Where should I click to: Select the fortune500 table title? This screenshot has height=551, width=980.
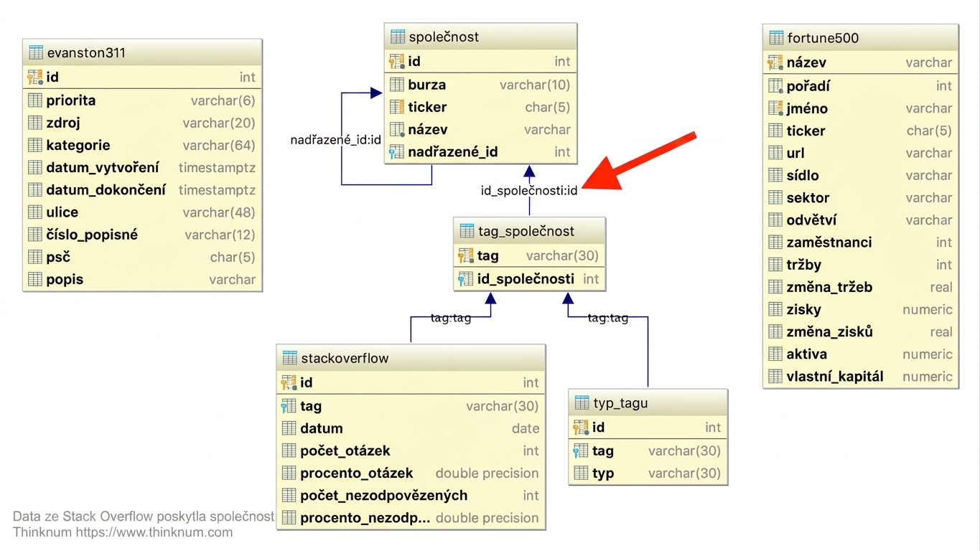823,37
